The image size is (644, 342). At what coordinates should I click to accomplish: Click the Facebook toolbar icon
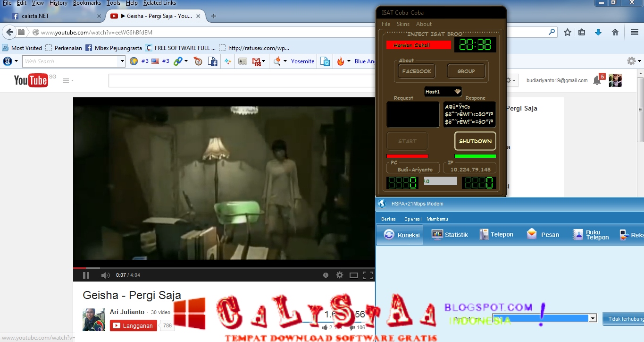[213, 61]
